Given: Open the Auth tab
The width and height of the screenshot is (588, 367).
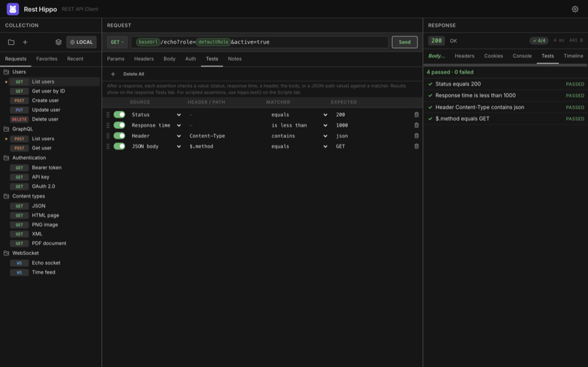Looking at the screenshot, I should point(191,59).
